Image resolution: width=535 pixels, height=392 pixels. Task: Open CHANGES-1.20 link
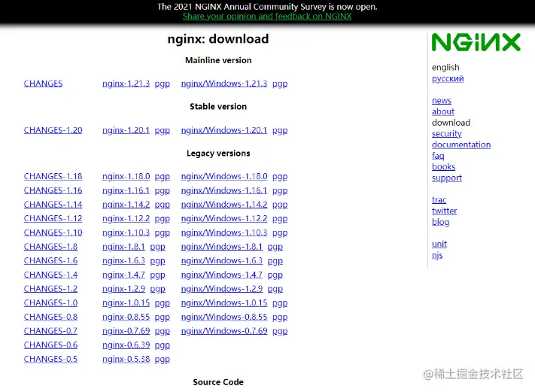53,130
